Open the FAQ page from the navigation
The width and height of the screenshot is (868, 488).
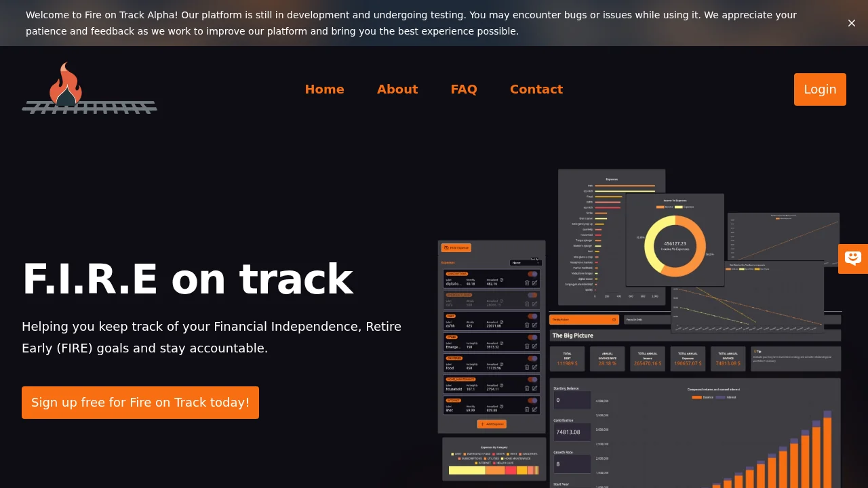[464, 89]
